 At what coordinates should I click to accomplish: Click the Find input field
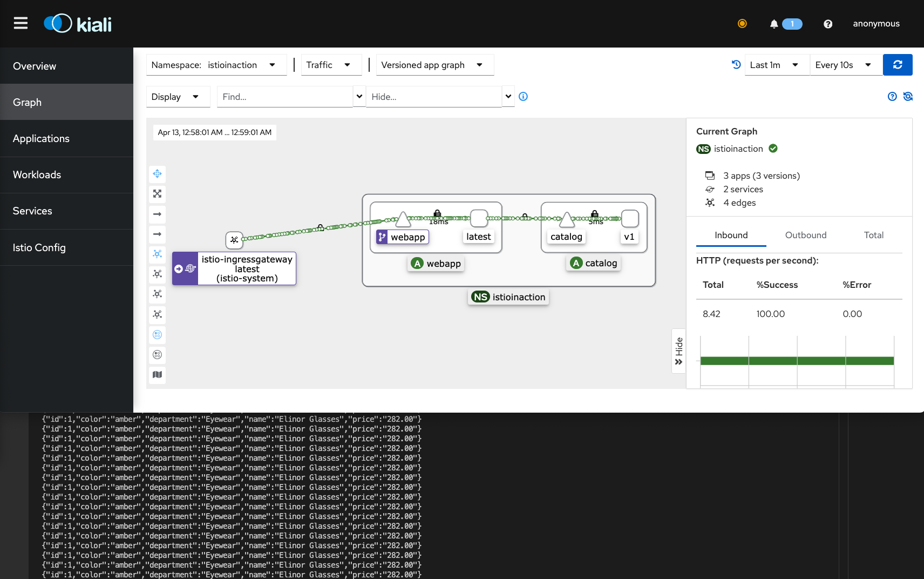(285, 97)
